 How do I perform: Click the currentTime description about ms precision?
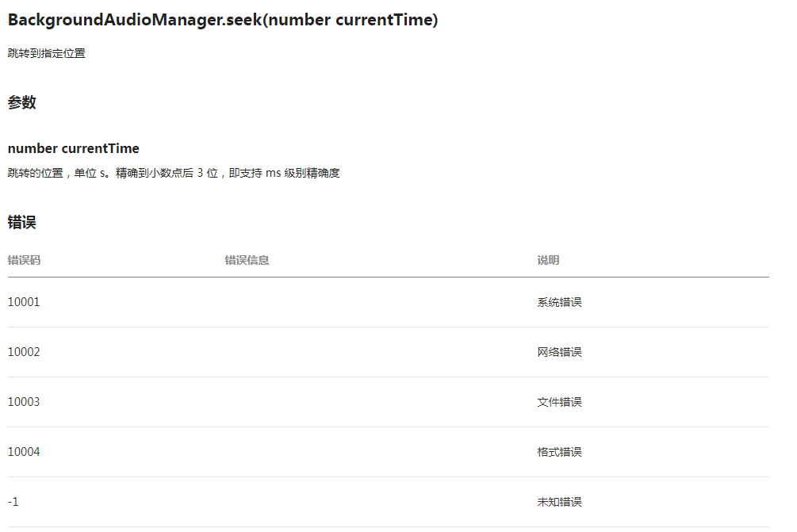click(x=174, y=174)
